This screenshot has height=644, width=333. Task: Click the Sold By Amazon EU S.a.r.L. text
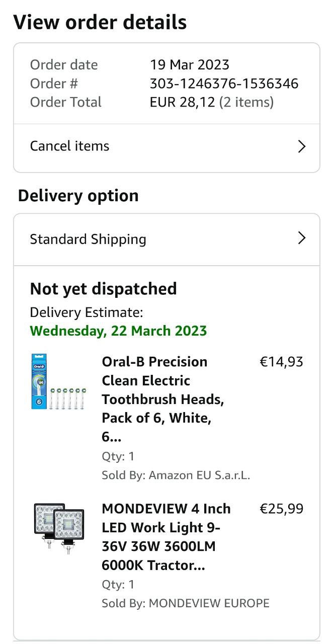(176, 475)
